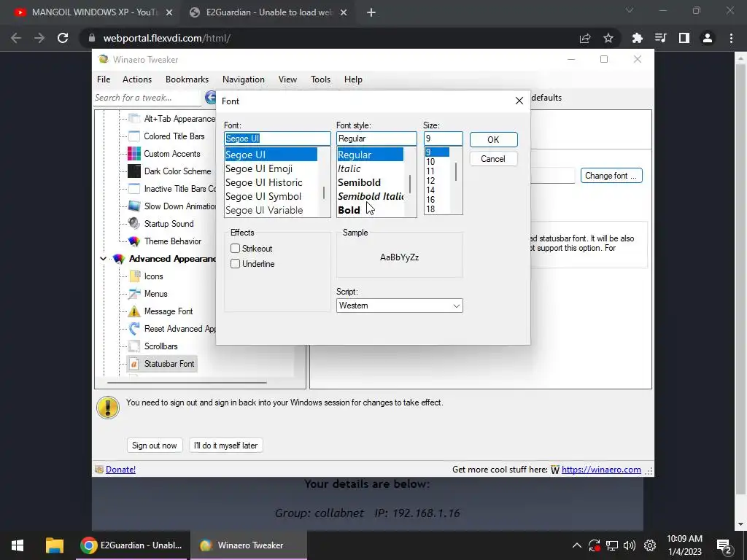Click I'll do it myself later
The image size is (747, 560).
point(226,446)
